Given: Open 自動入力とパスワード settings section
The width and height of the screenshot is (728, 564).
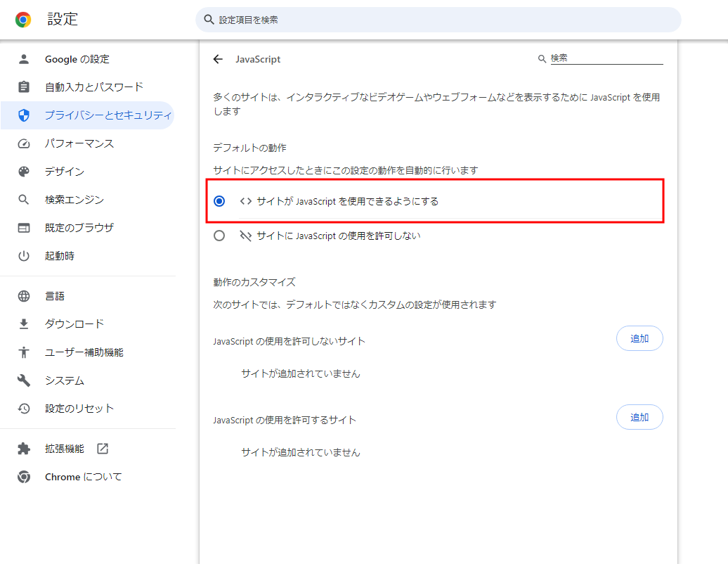Looking at the screenshot, I should 87,87.
